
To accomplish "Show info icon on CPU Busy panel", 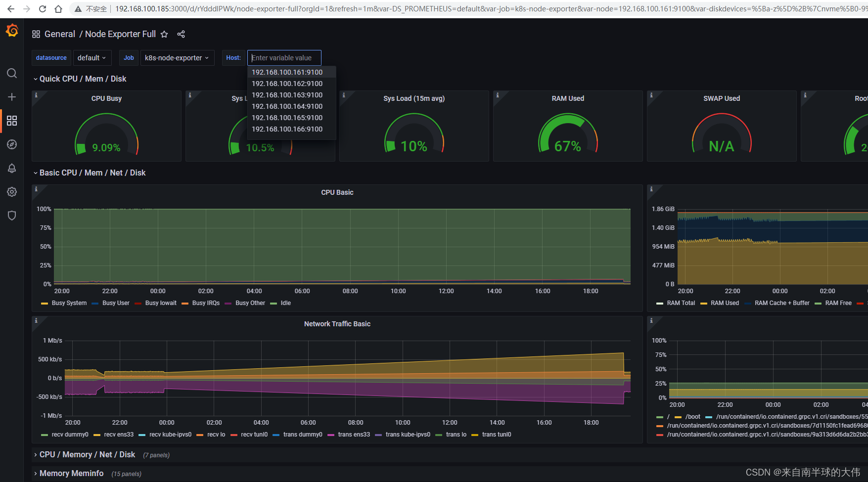I will click(x=36, y=95).
